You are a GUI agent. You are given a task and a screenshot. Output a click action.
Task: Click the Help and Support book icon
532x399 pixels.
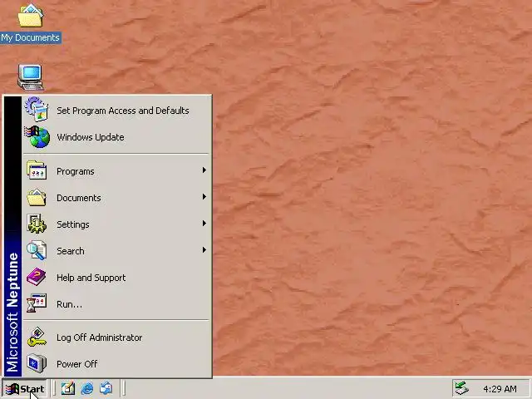(x=37, y=277)
